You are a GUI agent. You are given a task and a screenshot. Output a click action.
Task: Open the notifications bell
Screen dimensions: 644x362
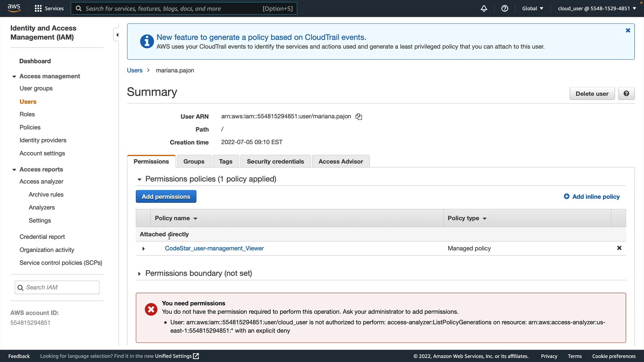click(484, 8)
